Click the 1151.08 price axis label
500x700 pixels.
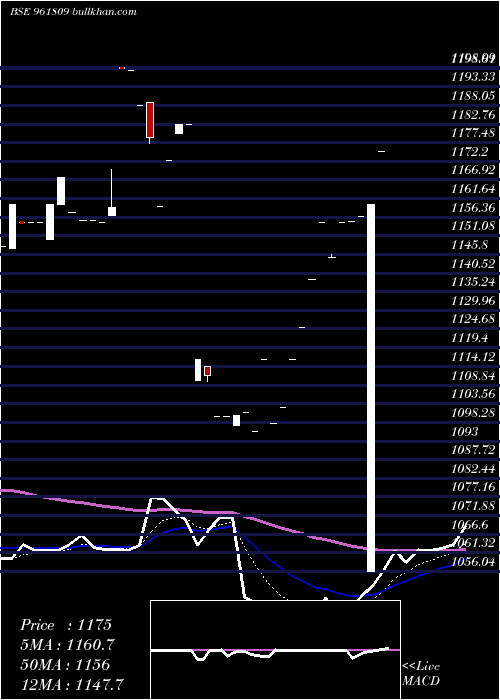click(x=473, y=226)
